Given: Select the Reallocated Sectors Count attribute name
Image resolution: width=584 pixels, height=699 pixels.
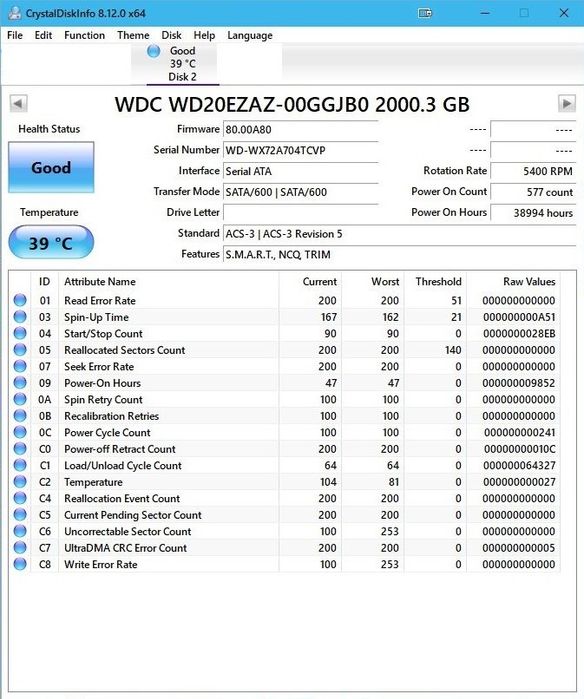Looking at the screenshot, I should (124, 350).
